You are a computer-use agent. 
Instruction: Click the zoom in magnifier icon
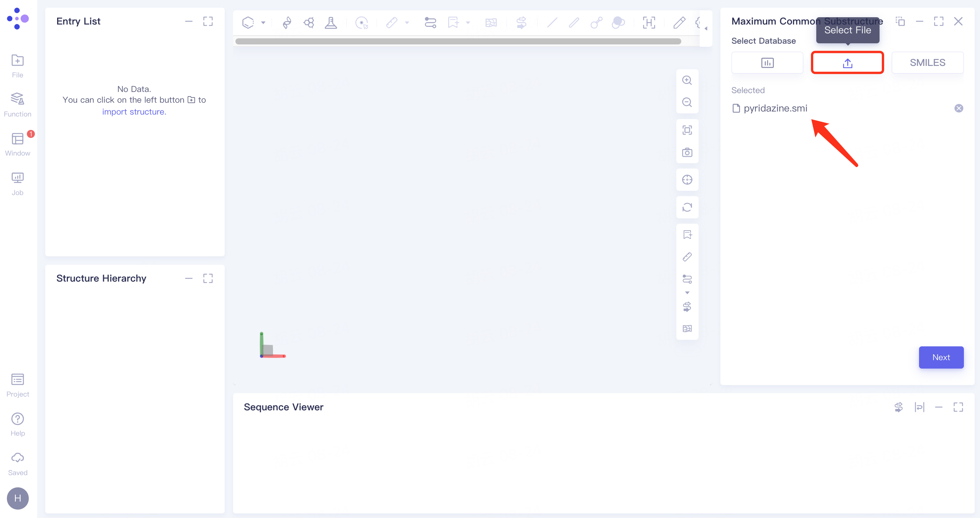tap(687, 80)
